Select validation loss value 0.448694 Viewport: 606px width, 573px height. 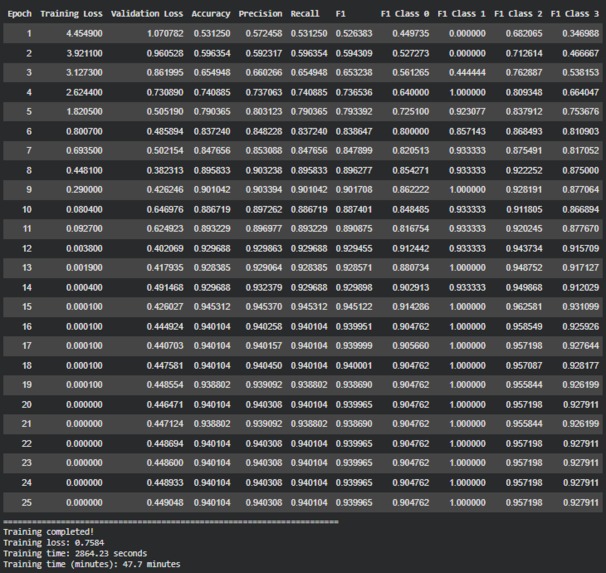(165, 444)
